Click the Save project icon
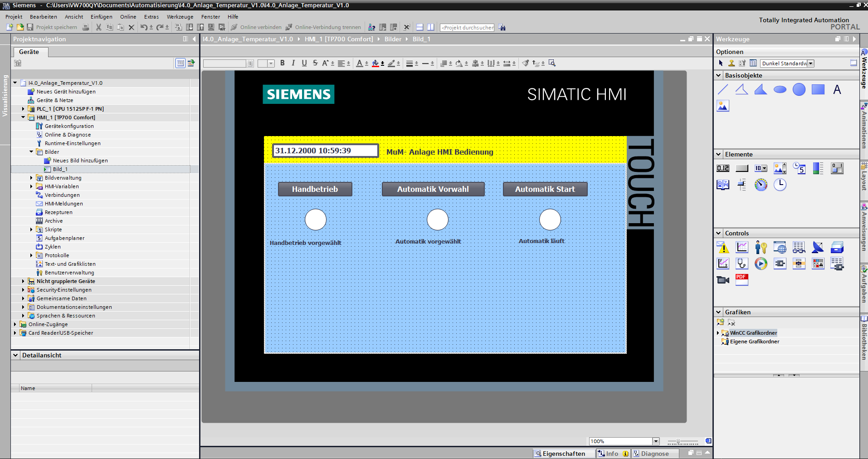Screen dimensions: 868x459 (30, 27)
